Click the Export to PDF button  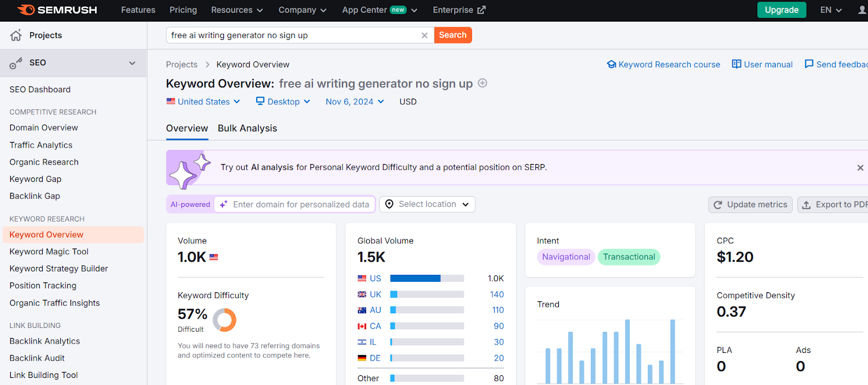833,205
